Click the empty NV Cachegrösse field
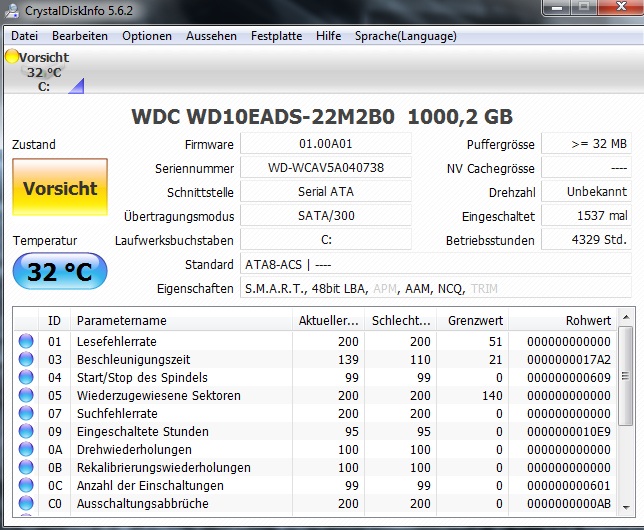Viewport: 644px width, 530px height. click(x=586, y=168)
